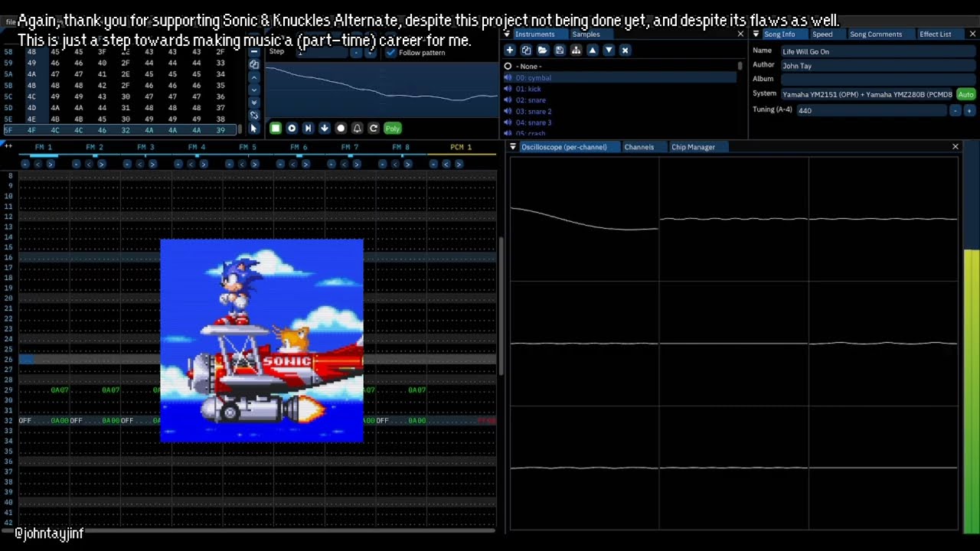
Task: Decrease tuning with the minus button
Action: (x=955, y=110)
